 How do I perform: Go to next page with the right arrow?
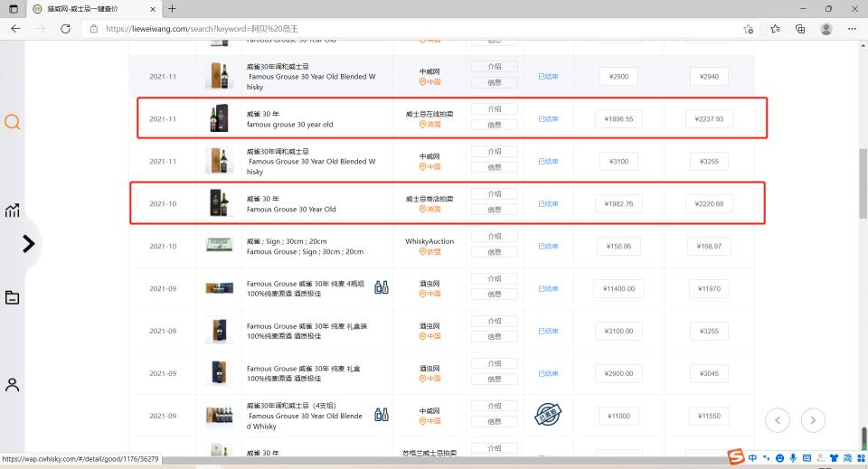coord(813,419)
